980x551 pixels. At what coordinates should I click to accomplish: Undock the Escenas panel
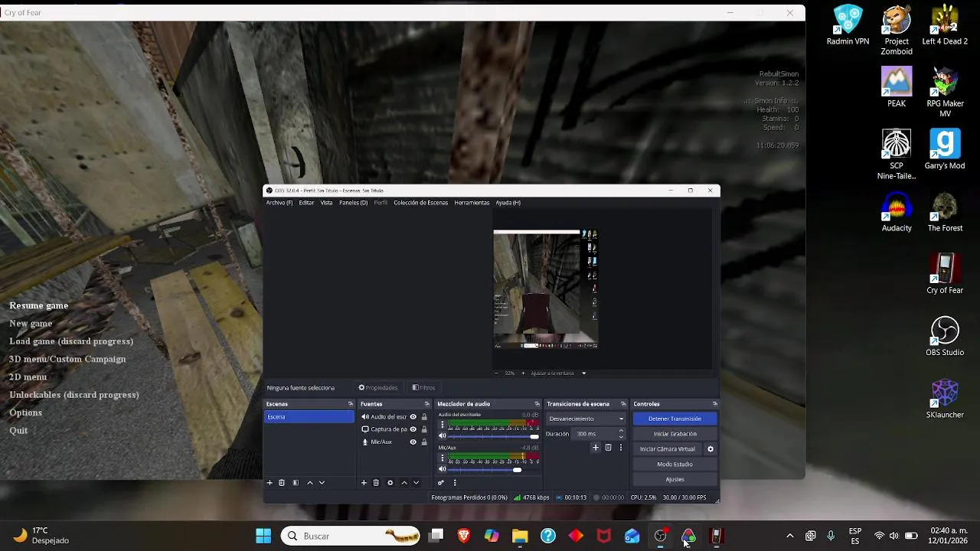click(x=351, y=404)
